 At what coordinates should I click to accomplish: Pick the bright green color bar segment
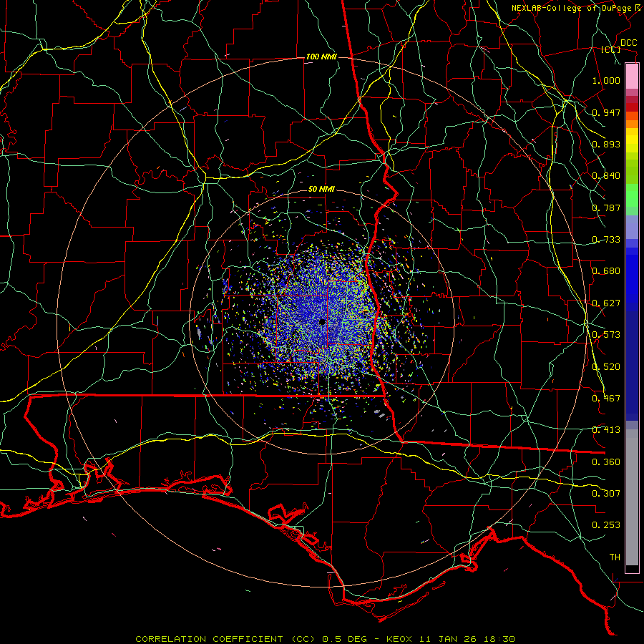point(632,195)
